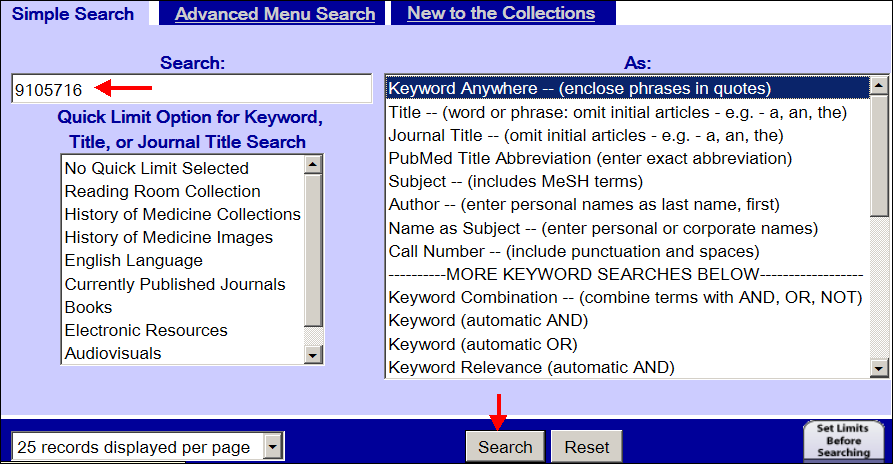Viewport: 893px width, 464px height.
Task: Select the Simple Search tab
Action: pyautogui.click(x=73, y=14)
